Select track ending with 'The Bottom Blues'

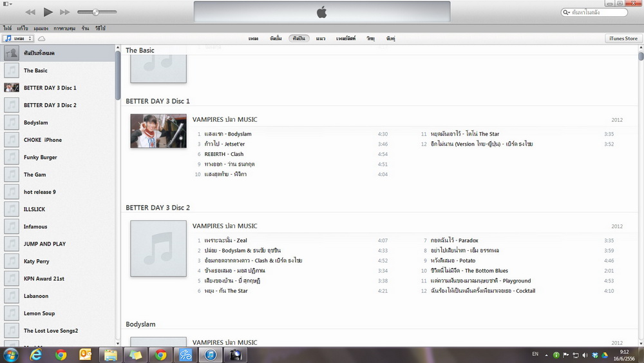518,271
